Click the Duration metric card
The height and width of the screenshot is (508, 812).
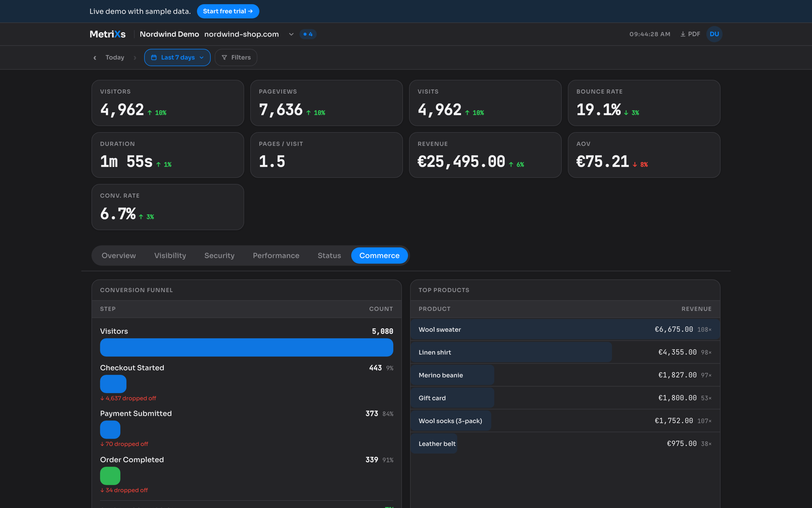(x=167, y=155)
